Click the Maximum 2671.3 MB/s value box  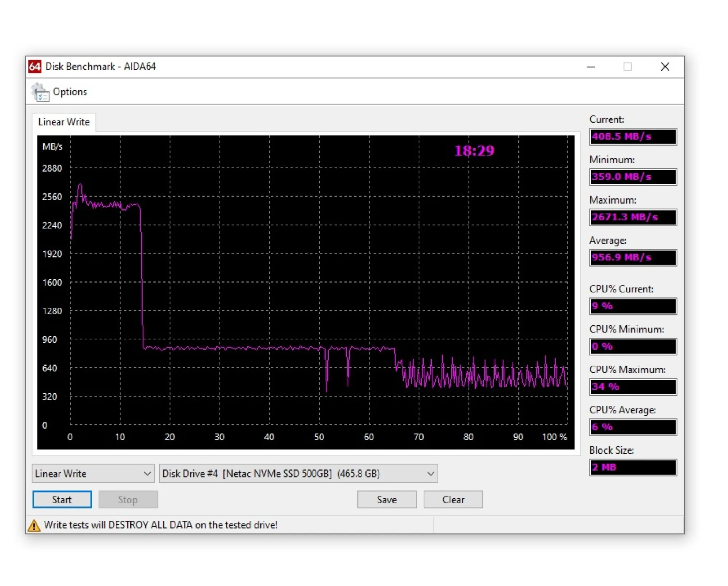(x=633, y=217)
